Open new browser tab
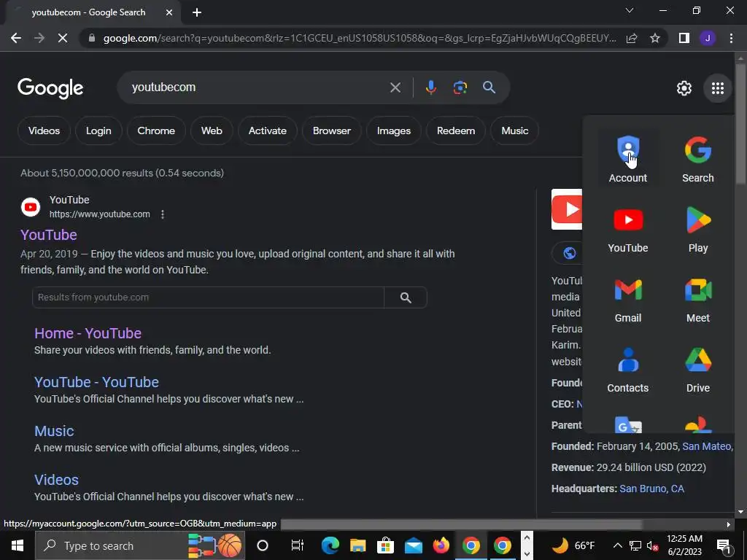The width and height of the screenshot is (747, 560). click(x=197, y=12)
